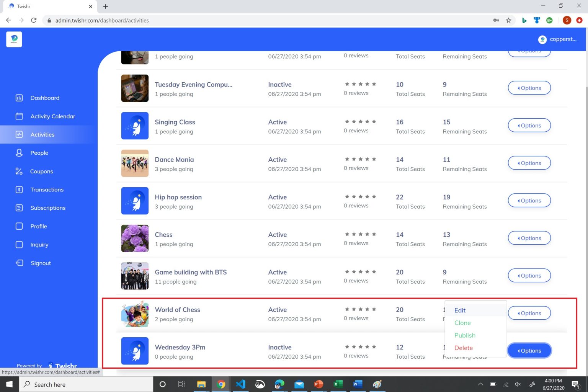Click the Windows taskbar search box
The height and width of the screenshot is (392, 588).
86,384
